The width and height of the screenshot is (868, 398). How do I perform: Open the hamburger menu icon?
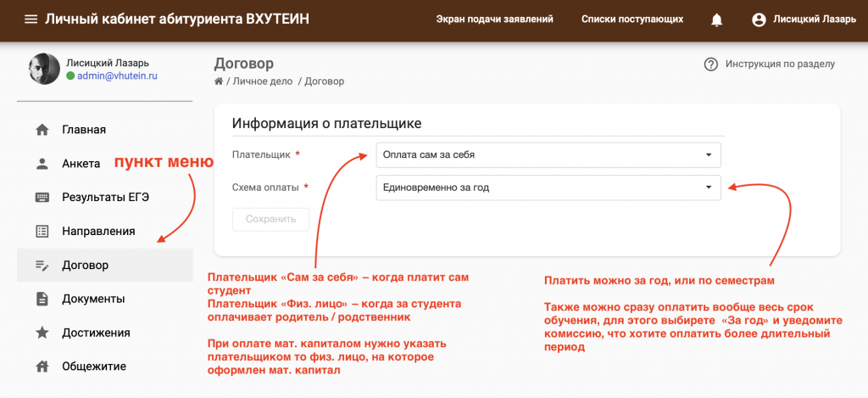[31, 20]
